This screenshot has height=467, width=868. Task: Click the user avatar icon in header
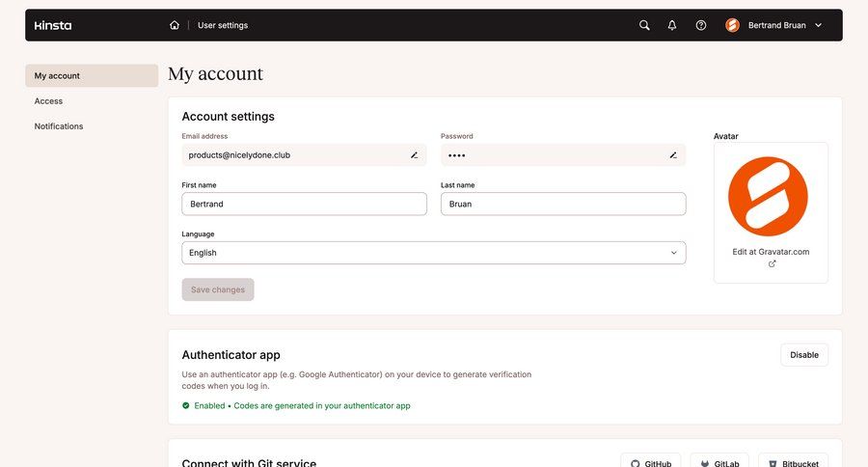(732, 25)
